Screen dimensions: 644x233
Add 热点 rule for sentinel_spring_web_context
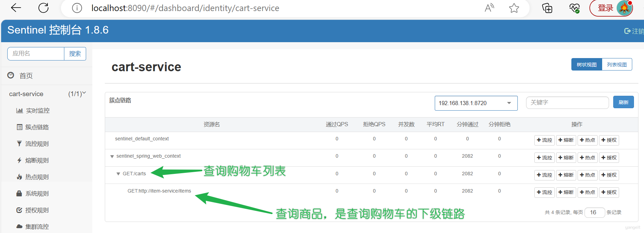click(587, 158)
